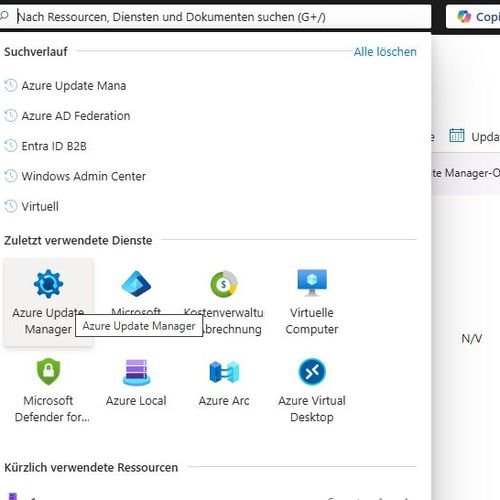500x500 pixels.
Task: Click history clock icon beside Entra ID B2B
Action: pyautogui.click(x=11, y=146)
